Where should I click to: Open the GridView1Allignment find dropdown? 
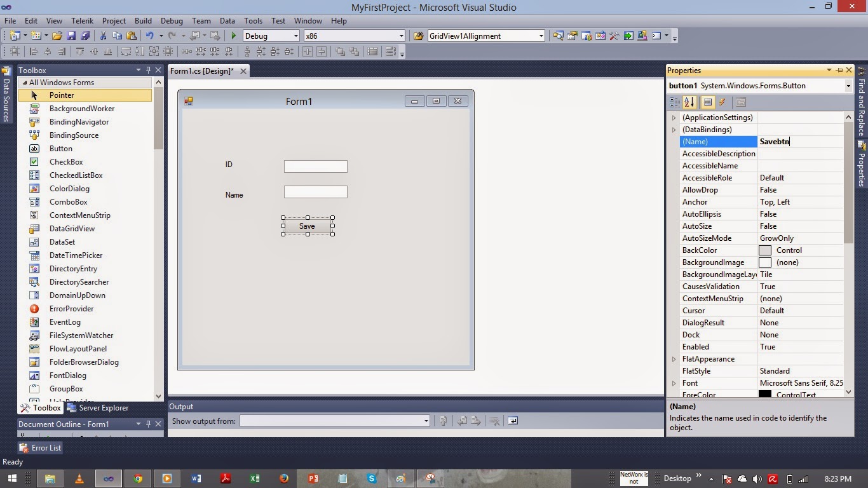coord(541,36)
